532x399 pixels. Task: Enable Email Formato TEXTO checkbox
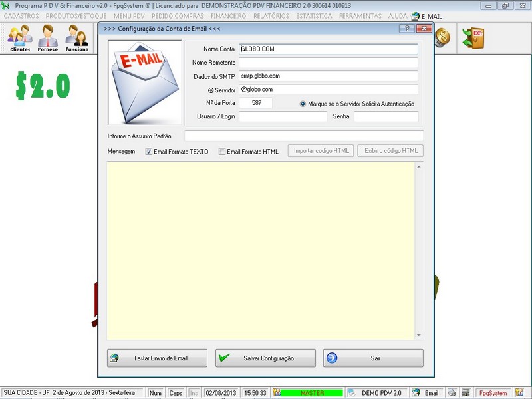148,152
